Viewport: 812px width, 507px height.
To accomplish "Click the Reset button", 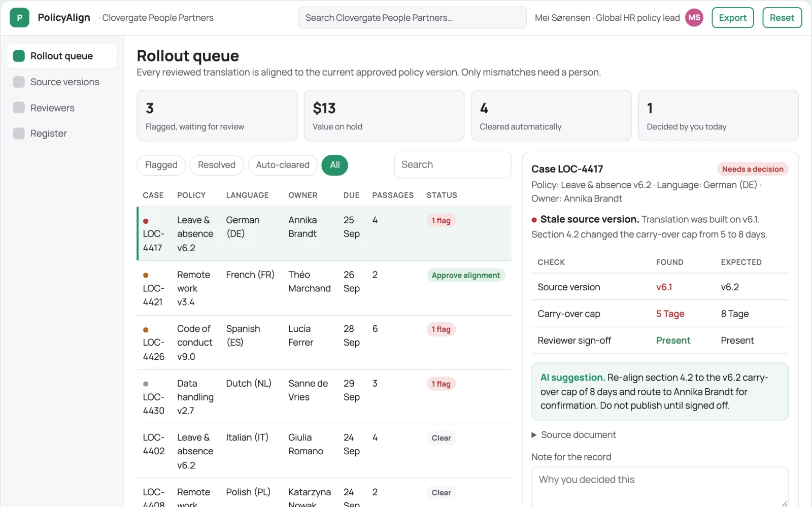I will [782, 18].
